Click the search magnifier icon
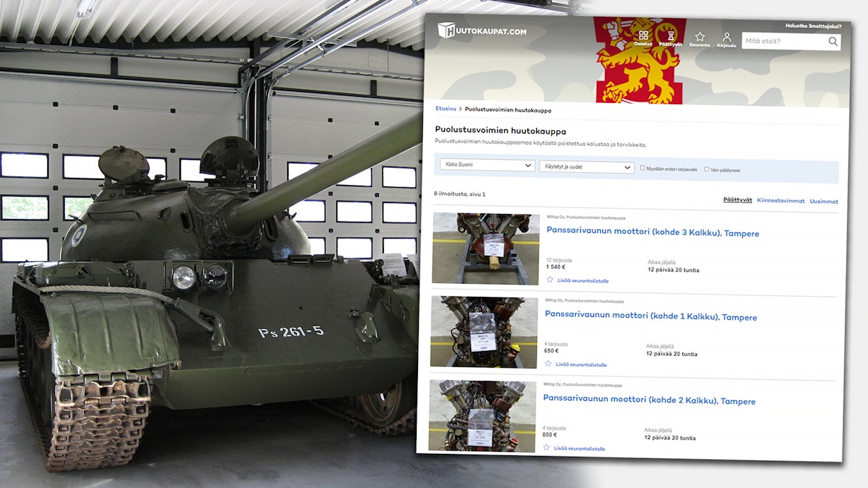The width and height of the screenshot is (868, 488). point(833,42)
